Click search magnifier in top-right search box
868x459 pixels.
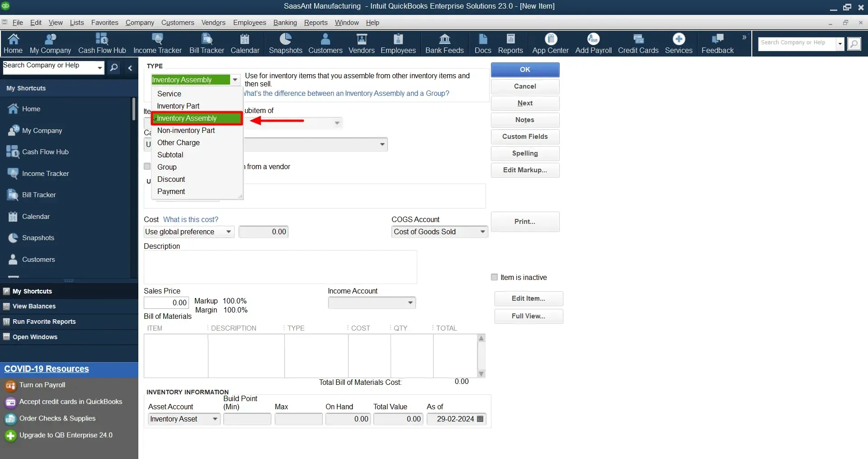[x=854, y=44]
